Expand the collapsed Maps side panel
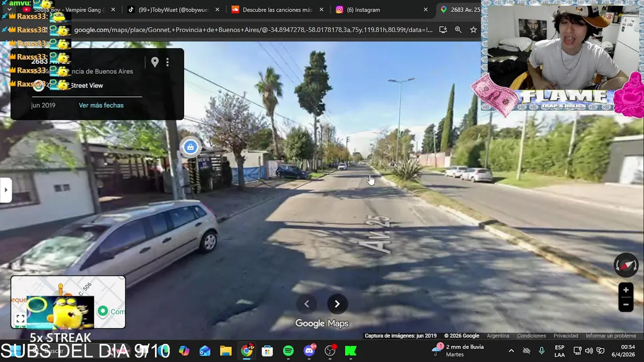644x362 pixels. pos(6,190)
